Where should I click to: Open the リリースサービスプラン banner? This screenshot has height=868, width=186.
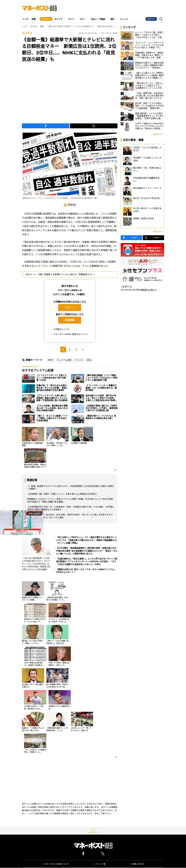click(x=142, y=250)
